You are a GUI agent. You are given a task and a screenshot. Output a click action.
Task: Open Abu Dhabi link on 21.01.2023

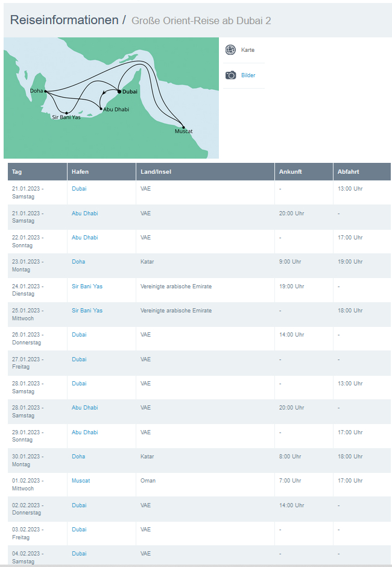click(84, 214)
